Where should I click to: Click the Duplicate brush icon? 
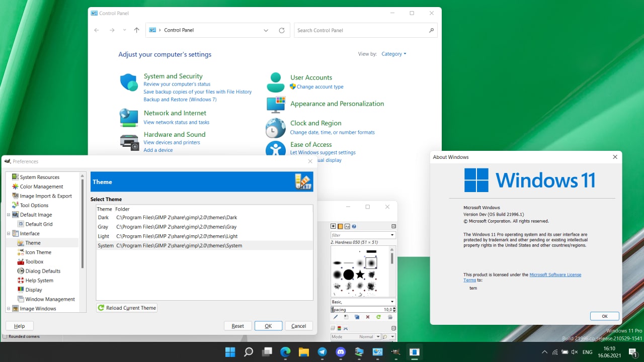click(x=357, y=317)
